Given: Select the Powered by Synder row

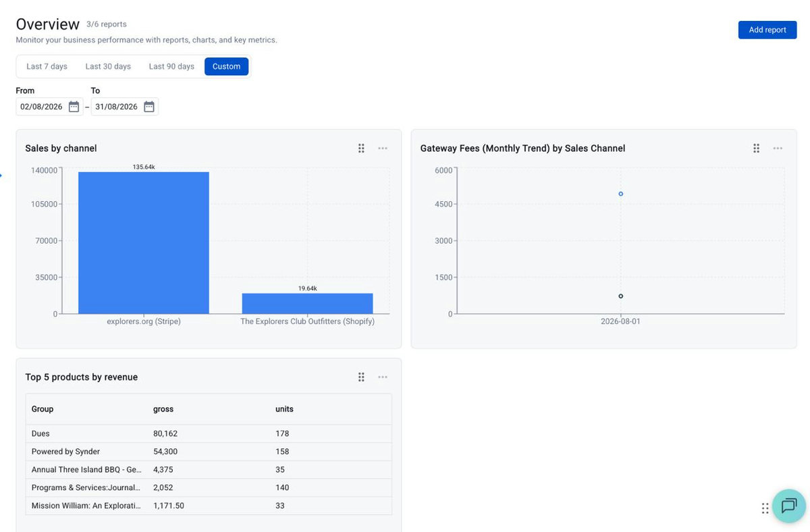Looking at the screenshot, I should pos(209,452).
